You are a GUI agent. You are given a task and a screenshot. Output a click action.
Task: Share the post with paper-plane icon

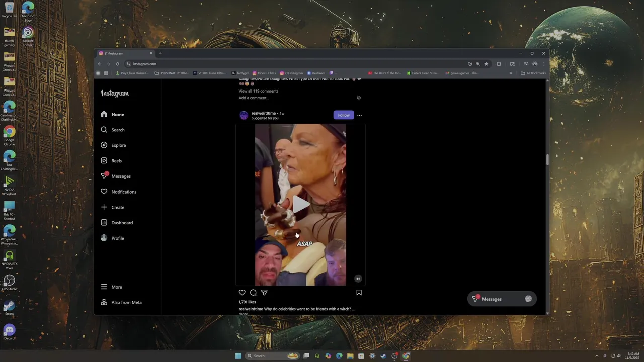click(264, 293)
